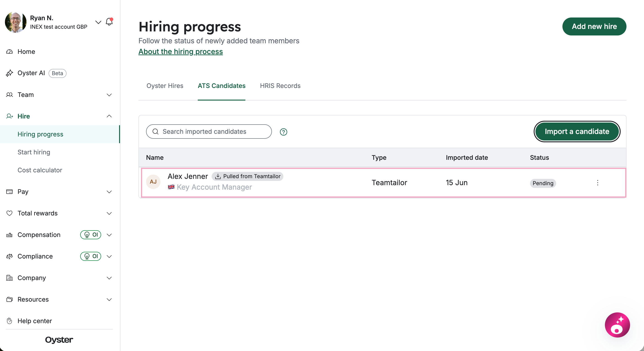This screenshot has height=351, width=644.
Task: Switch to the HRIS Records tab
Action: pos(280,86)
